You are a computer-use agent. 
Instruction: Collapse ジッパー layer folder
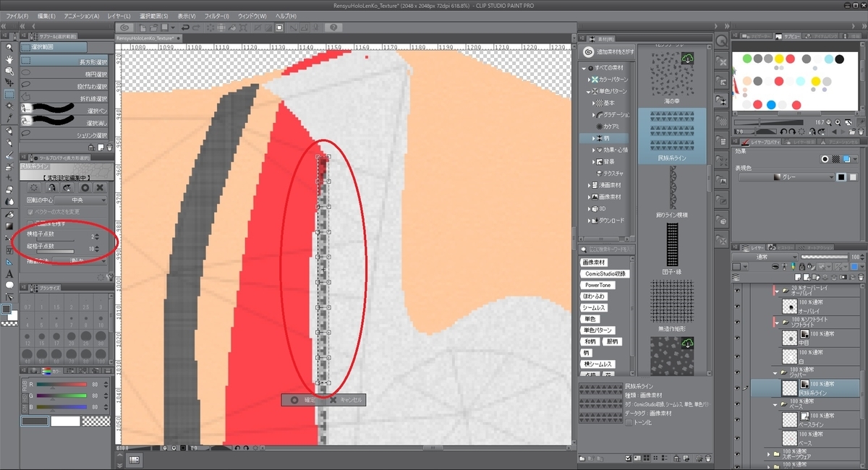tap(775, 372)
